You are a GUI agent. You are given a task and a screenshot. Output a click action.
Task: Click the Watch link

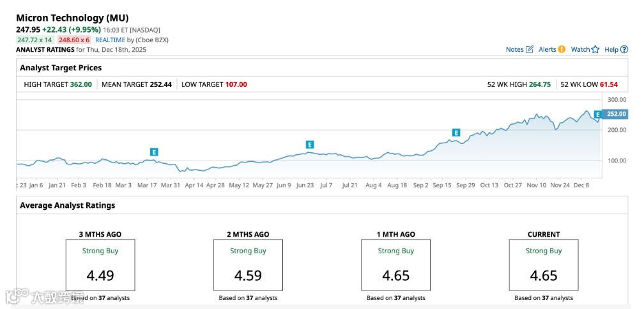pyautogui.click(x=580, y=49)
